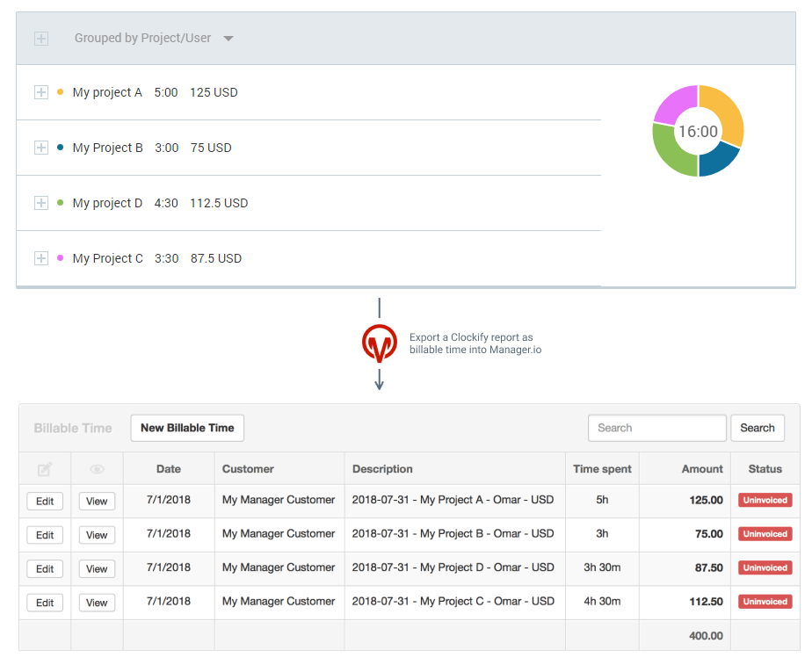Image resolution: width=812 pixels, height=665 pixels.
Task: Click the pink dot of My Project C
Action: 60,257
